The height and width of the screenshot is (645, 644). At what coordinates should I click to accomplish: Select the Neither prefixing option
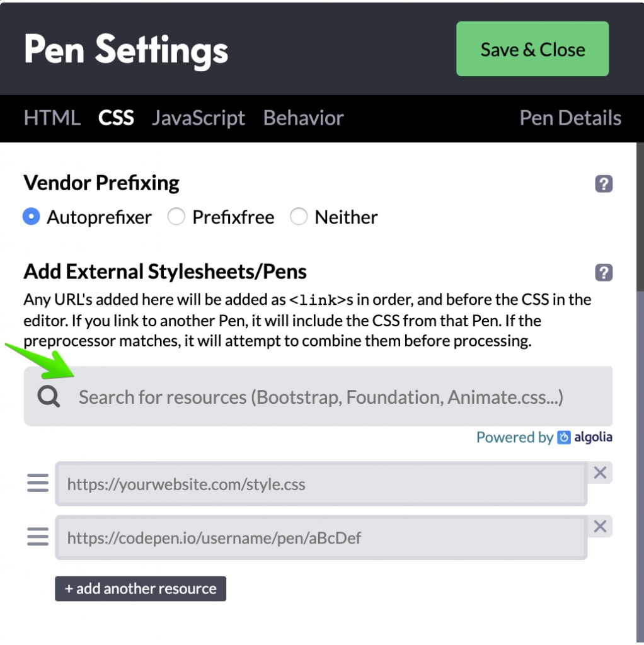299,217
